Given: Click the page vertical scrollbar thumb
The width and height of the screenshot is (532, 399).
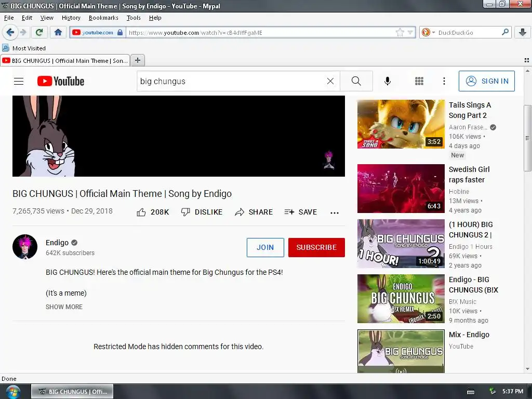Looking at the screenshot, I should (x=527, y=138).
